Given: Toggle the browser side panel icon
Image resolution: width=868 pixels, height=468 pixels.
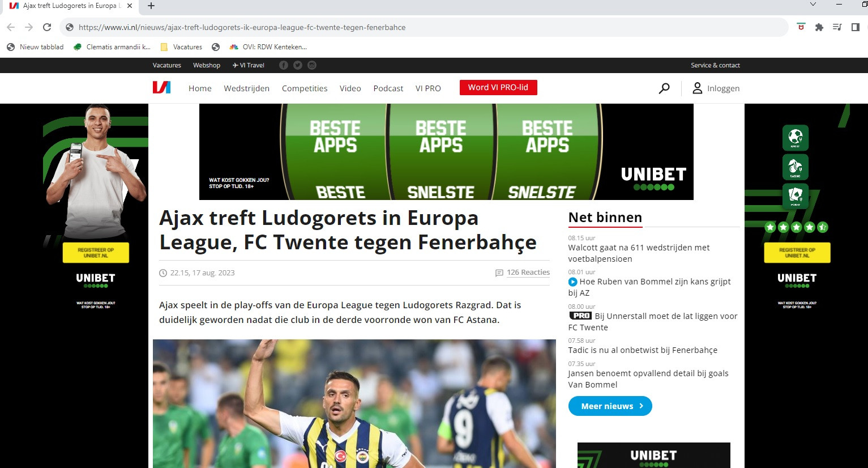Looking at the screenshot, I should coord(856,27).
